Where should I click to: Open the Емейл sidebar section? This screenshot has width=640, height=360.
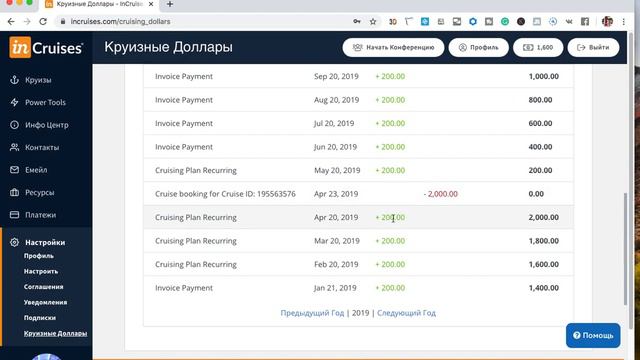36,170
